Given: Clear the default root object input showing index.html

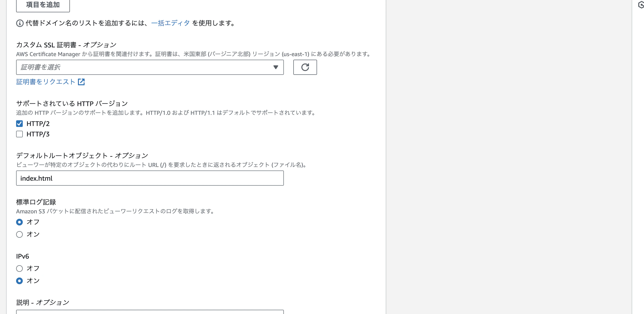Looking at the screenshot, I should point(150,178).
